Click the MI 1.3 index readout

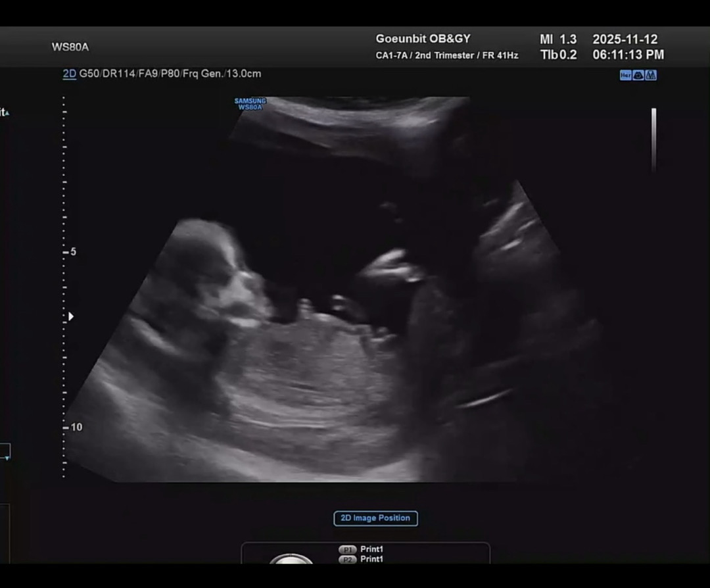[557, 39]
